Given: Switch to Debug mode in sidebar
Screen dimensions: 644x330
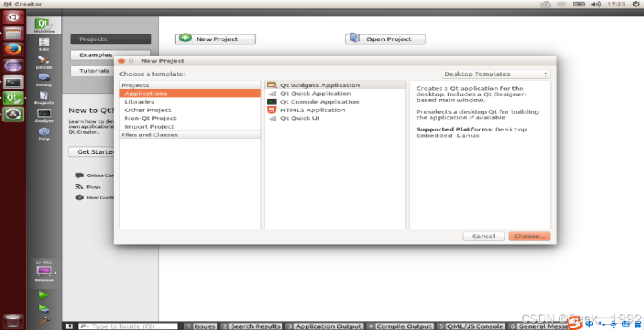Looking at the screenshot, I should tap(44, 80).
